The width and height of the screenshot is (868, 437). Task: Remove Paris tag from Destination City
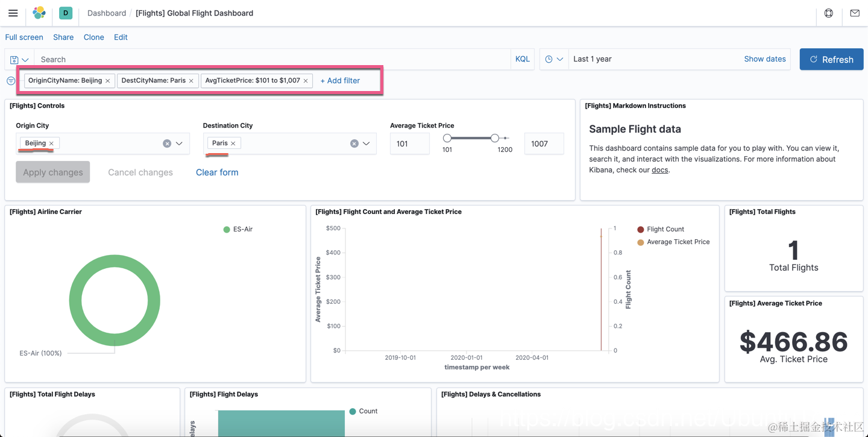point(233,143)
